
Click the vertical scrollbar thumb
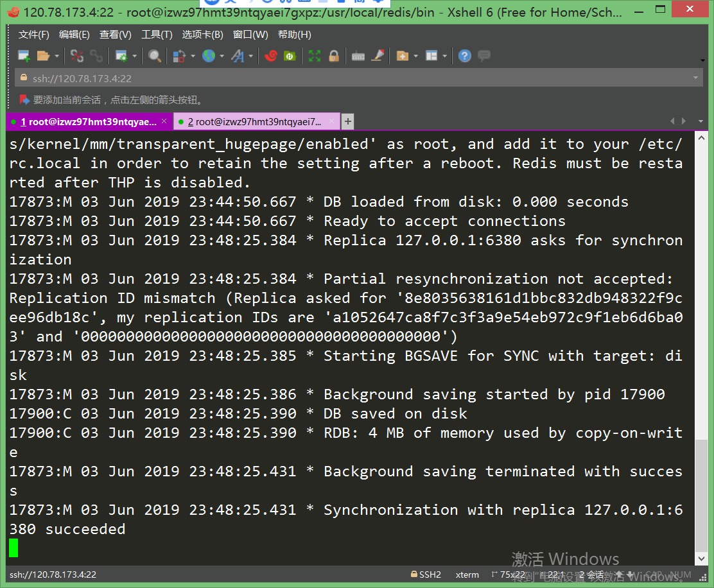pyautogui.click(x=701, y=496)
